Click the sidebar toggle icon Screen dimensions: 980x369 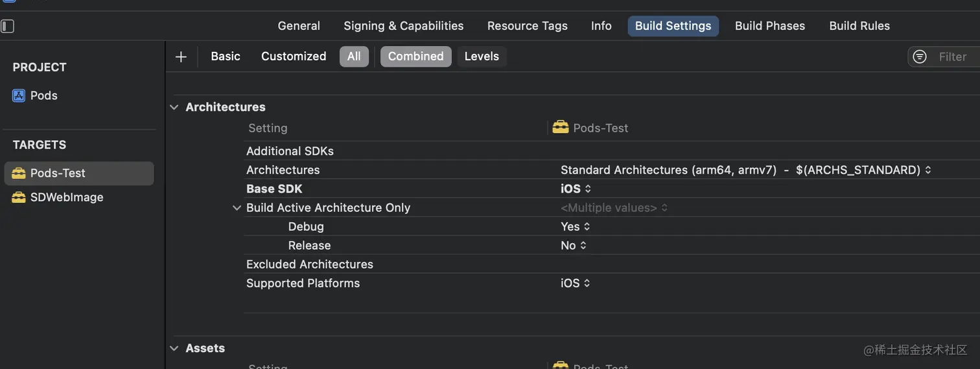click(x=8, y=26)
